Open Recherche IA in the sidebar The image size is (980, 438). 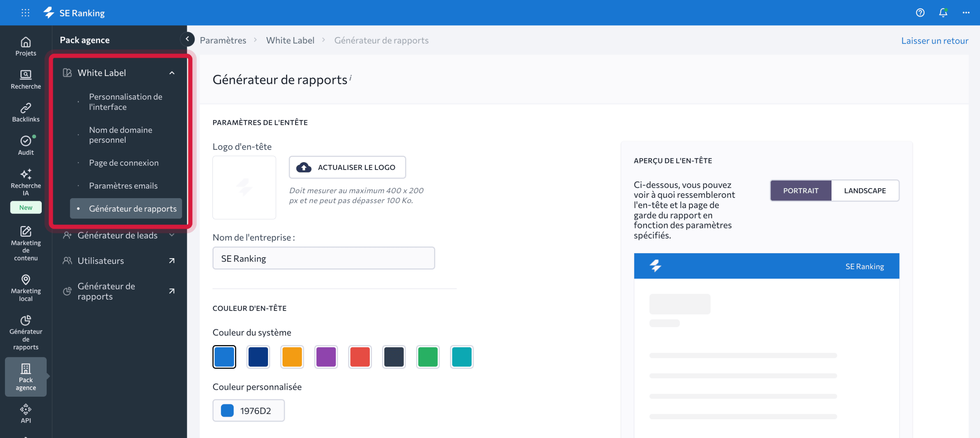tap(26, 183)
